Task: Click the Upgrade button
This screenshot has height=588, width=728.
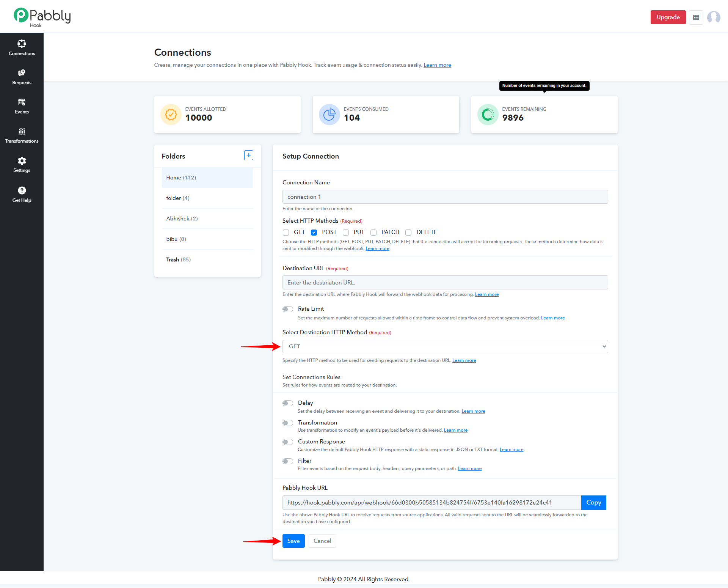Action: point(668,17)
